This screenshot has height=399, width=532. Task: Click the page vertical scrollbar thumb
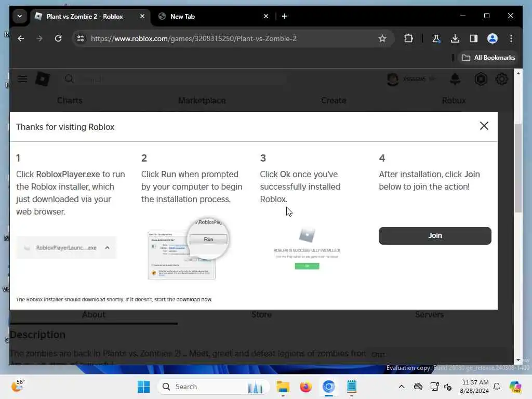pos(518,168)
